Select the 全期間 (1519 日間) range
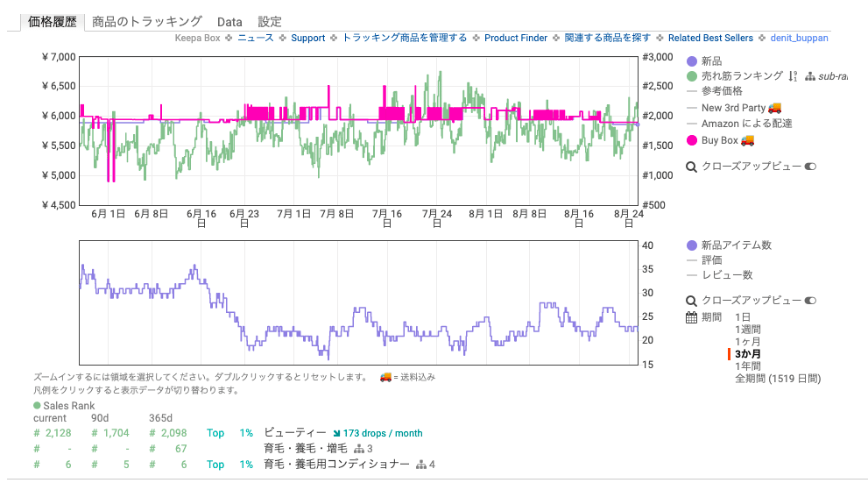Screen dimensions: 868x483 pos(777,379)
